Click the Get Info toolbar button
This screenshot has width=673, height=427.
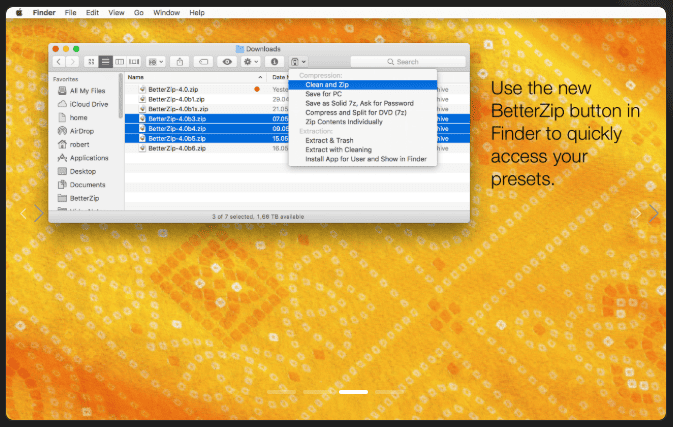coord(274,62)
